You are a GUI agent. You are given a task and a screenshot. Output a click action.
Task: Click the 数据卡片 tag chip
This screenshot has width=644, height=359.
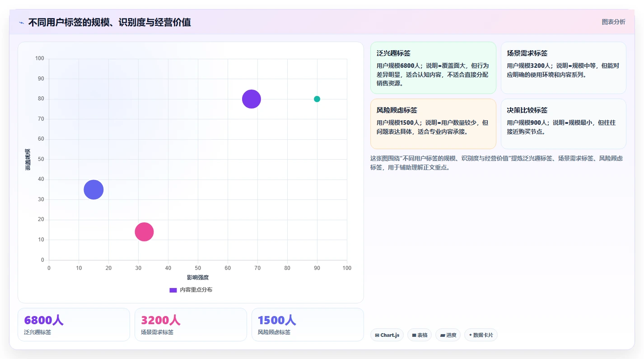[x=481, y=335]
